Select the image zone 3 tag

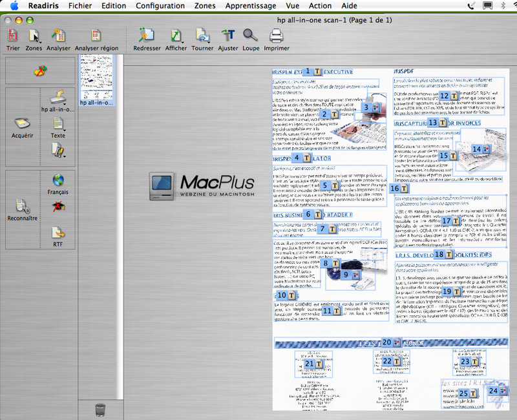[x=370, y=107]
